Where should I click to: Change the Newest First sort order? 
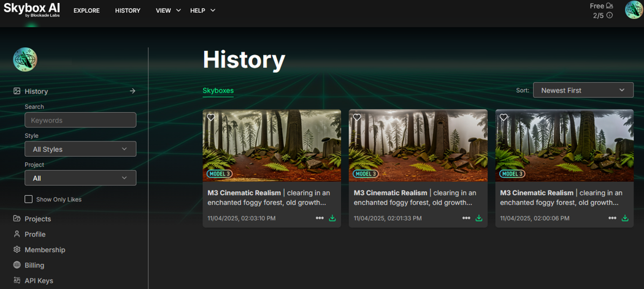click(x=583, y=90)
